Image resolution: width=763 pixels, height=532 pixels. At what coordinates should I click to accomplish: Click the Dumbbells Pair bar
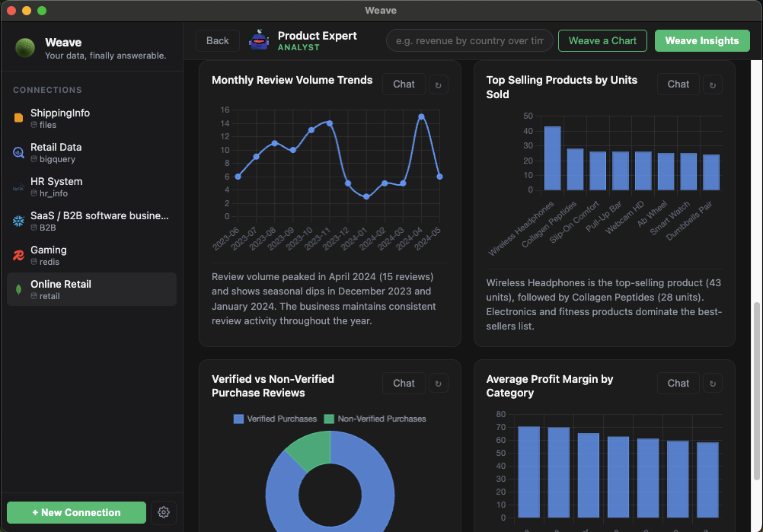tap(711, 172)
